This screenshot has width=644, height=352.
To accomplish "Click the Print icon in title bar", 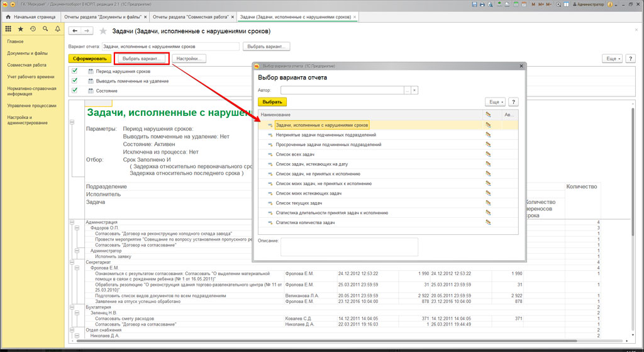I will 482,4.
